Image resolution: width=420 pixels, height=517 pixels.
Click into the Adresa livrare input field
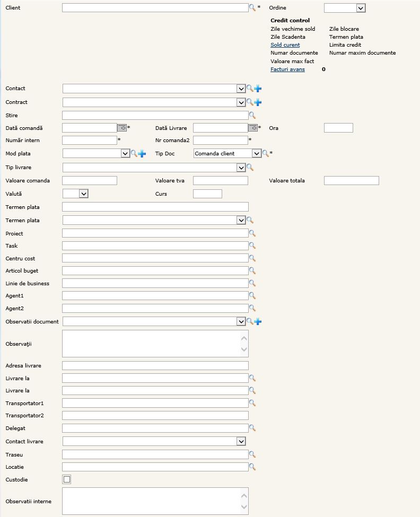[x=155, y=366]
